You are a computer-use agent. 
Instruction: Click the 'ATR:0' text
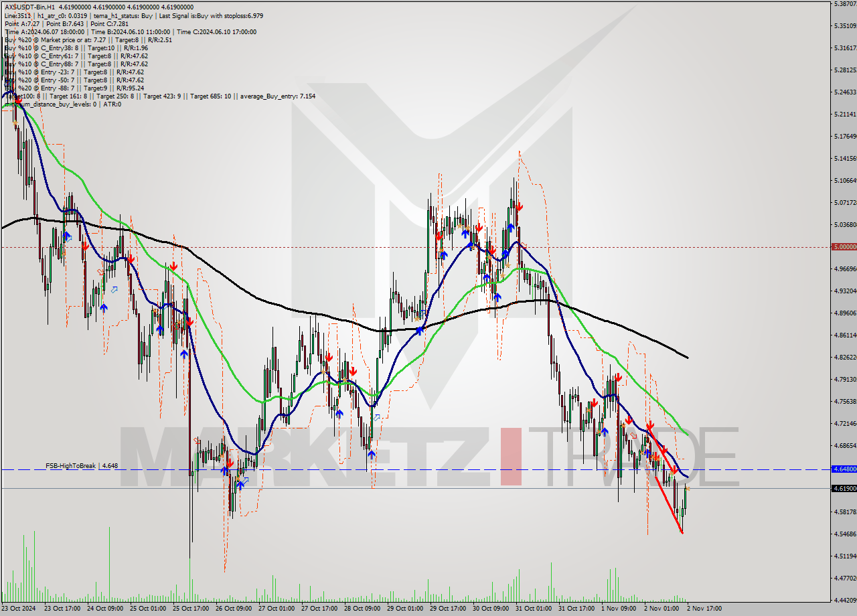112,104
